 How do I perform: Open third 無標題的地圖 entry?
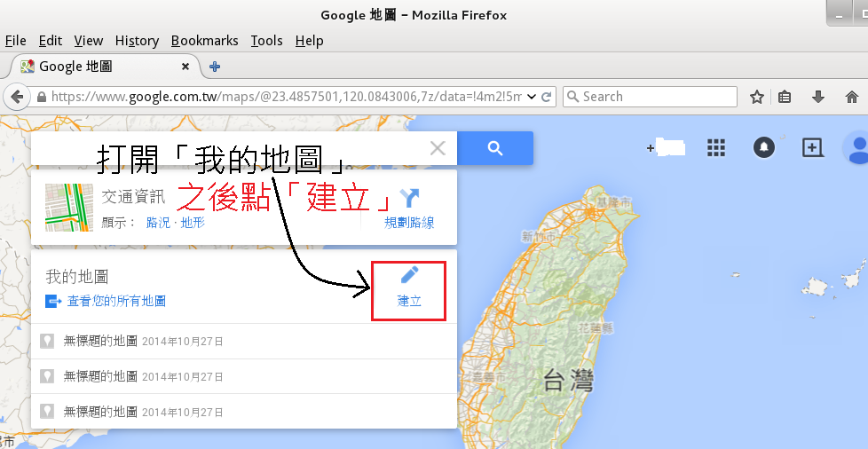coord(243,412)
